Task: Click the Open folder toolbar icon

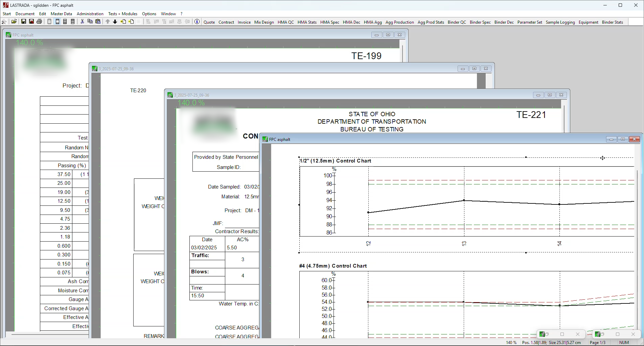Action: pyautogui.click(x=14, y=22)
